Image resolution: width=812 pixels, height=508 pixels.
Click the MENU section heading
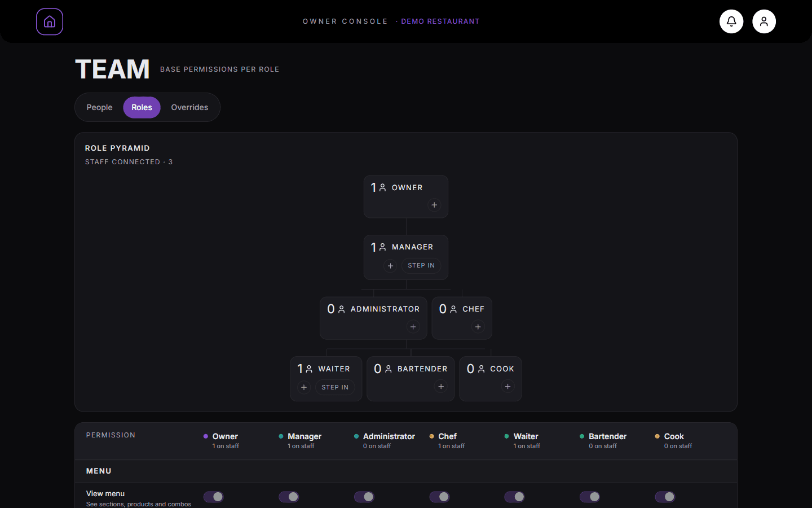click(x=99, y=471)
